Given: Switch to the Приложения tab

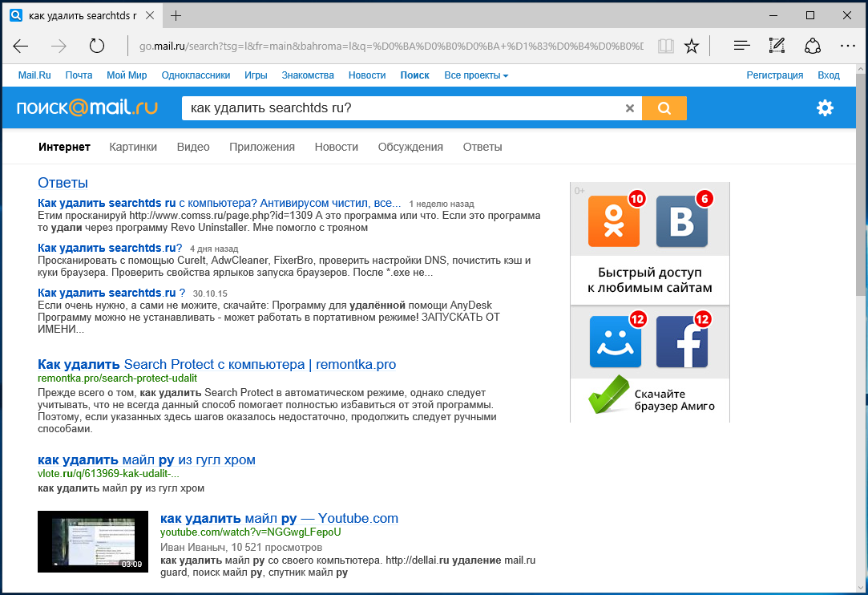Looking at the screenshot, I should 262,147.
